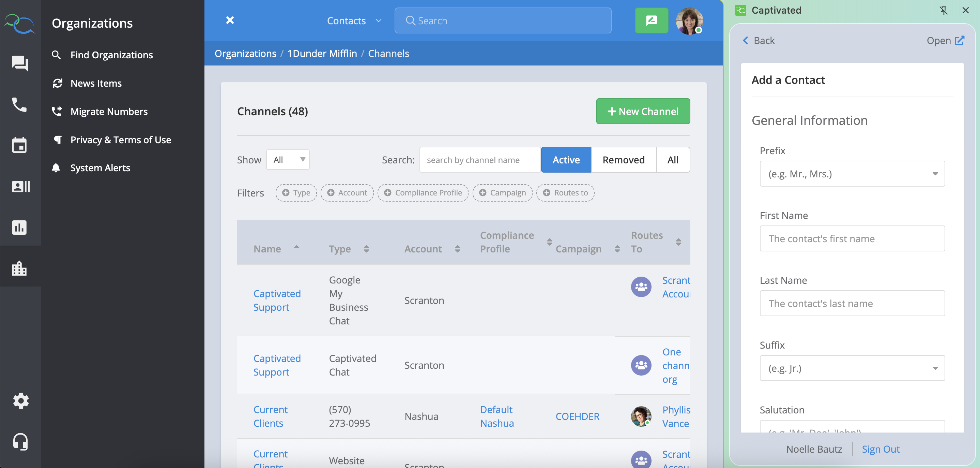The image size is (980, 468).
Task: Click the team icon in Google My Business row
Action: point(641,287)
